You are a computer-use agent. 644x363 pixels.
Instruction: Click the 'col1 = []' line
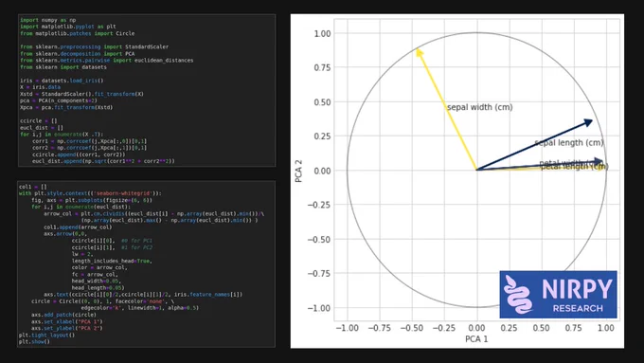(x=33, y=187)
